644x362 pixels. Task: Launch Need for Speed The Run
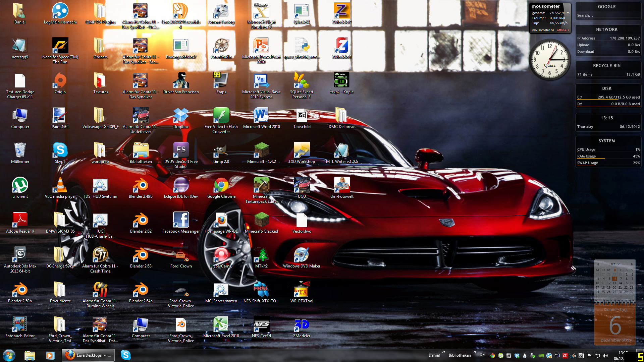[x=60, y=51]
